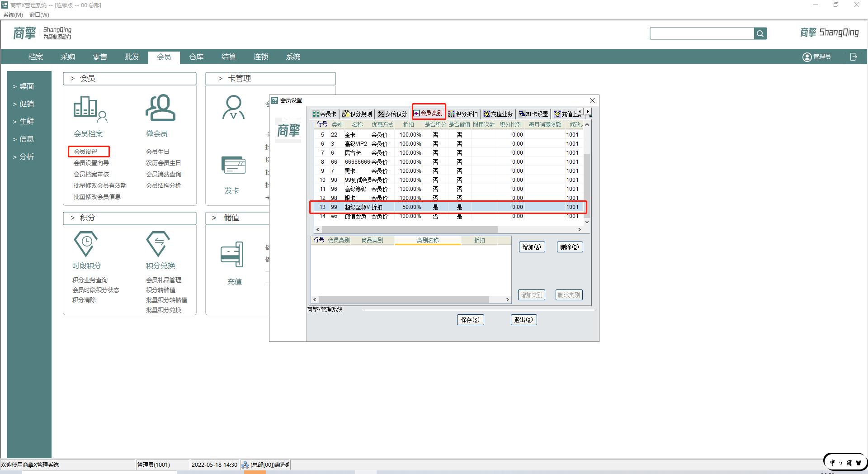Open the 会员消费查询 link
868x474 pixels.
163,174
